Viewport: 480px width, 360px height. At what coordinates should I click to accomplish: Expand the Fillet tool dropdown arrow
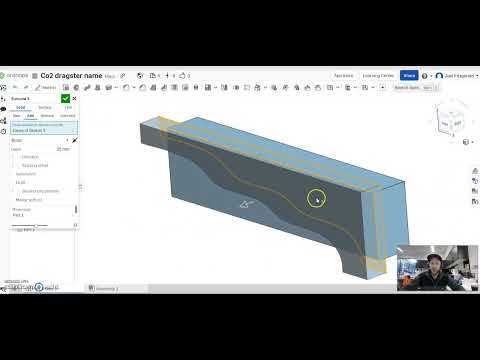(134, 88)
